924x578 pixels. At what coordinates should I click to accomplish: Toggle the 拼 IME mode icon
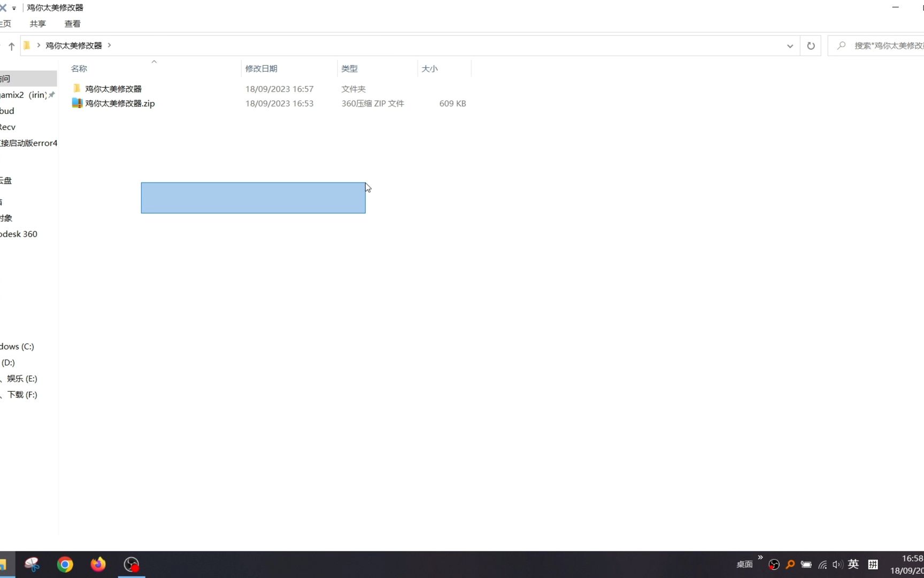click(873, 565)
